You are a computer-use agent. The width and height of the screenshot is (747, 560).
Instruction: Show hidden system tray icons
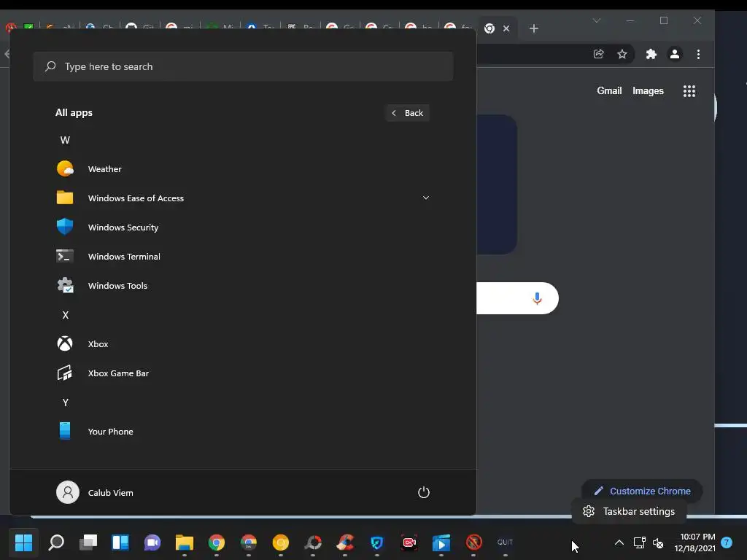point(619,542)
